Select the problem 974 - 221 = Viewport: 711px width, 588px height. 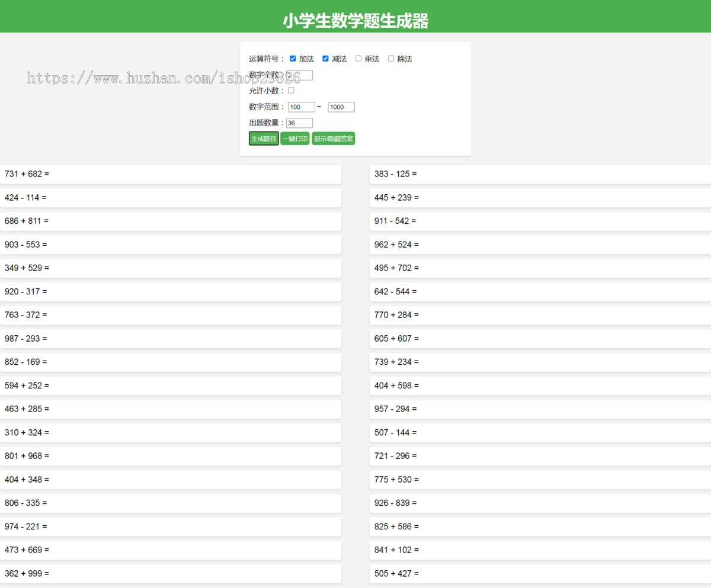(171, 526)
